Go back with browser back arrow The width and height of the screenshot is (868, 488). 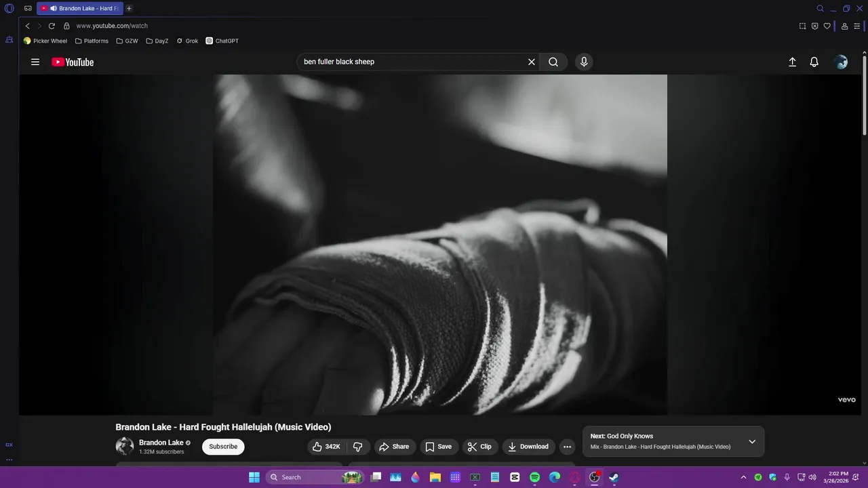(x=28, y=26)
